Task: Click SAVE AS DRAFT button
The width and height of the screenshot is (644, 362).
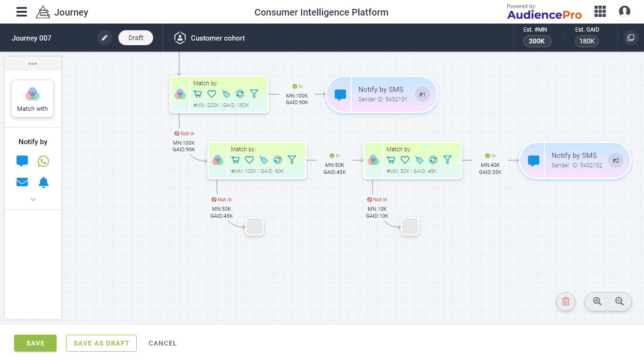Action: tap(101, 343)
